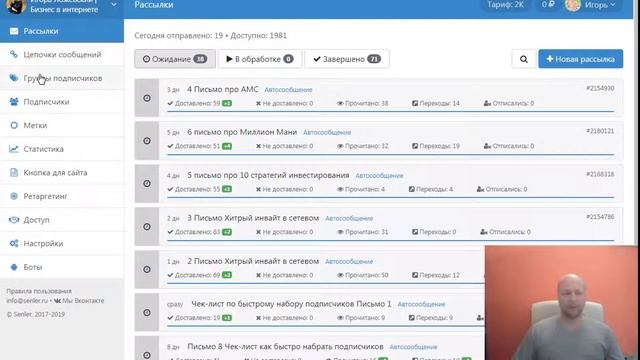
Task: Click clock icon of 5 письмо про 10 стратегий
Action: 147,184
